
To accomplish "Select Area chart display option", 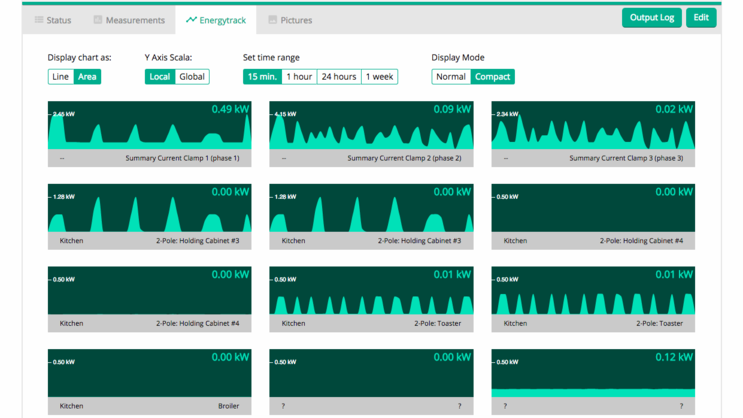I will [x=88, y=77].
